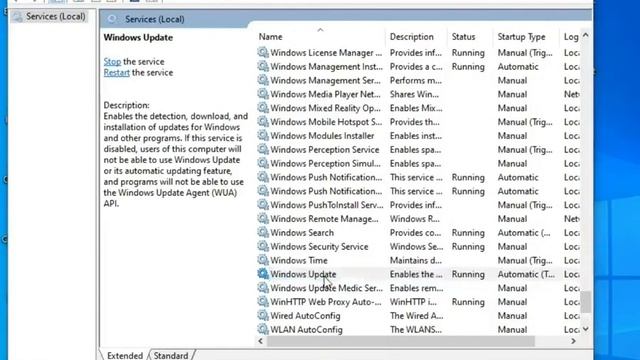Select Windows PushToInstall Service name
640x360 pixels.
tap(327, 205)
